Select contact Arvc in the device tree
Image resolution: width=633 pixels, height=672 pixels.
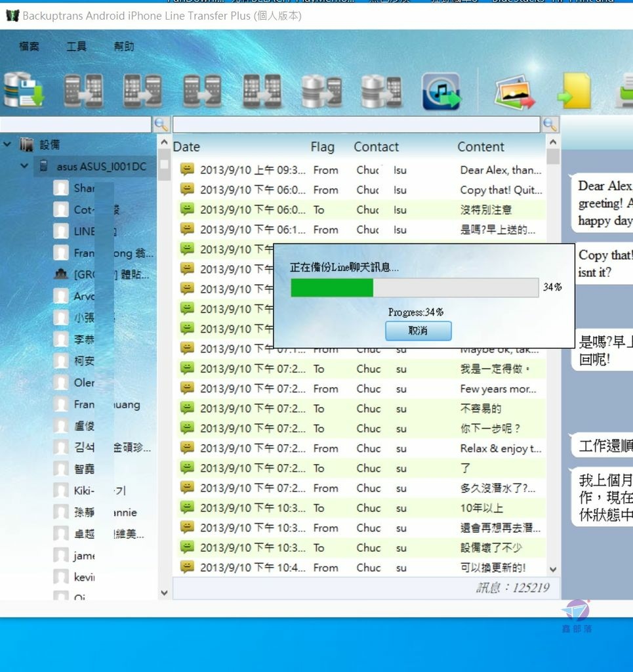[84, 296]
